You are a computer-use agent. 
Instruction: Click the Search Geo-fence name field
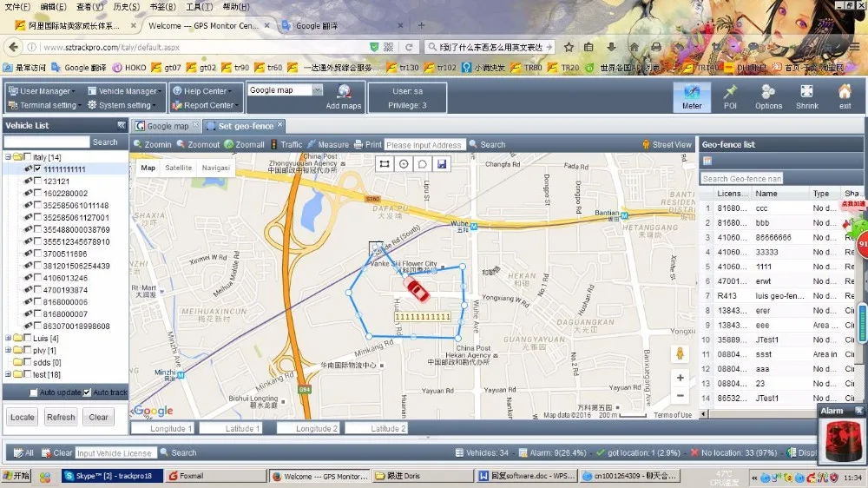tap(742, 179)
